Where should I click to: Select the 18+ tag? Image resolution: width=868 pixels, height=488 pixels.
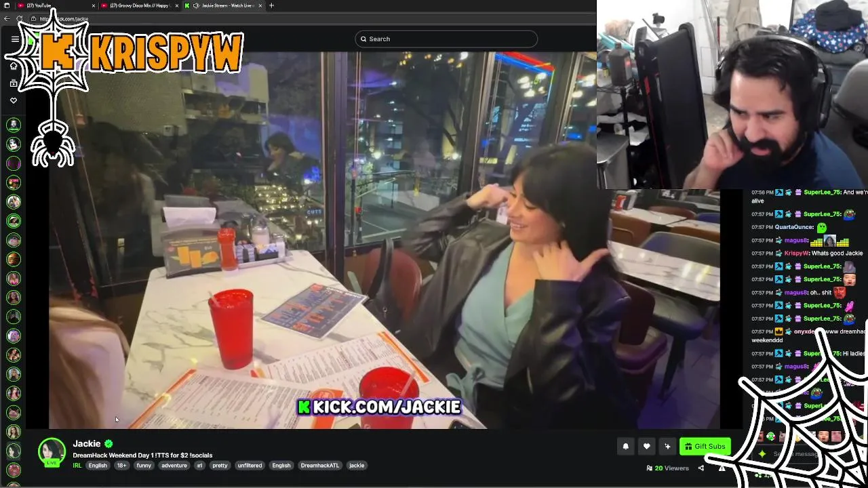(121, 466)
